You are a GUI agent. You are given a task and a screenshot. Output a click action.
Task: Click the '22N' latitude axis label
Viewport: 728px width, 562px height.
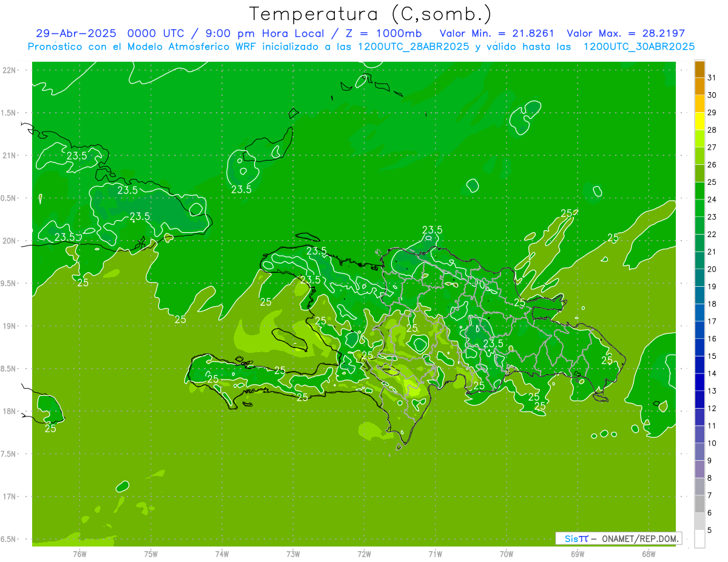(9, 70)
